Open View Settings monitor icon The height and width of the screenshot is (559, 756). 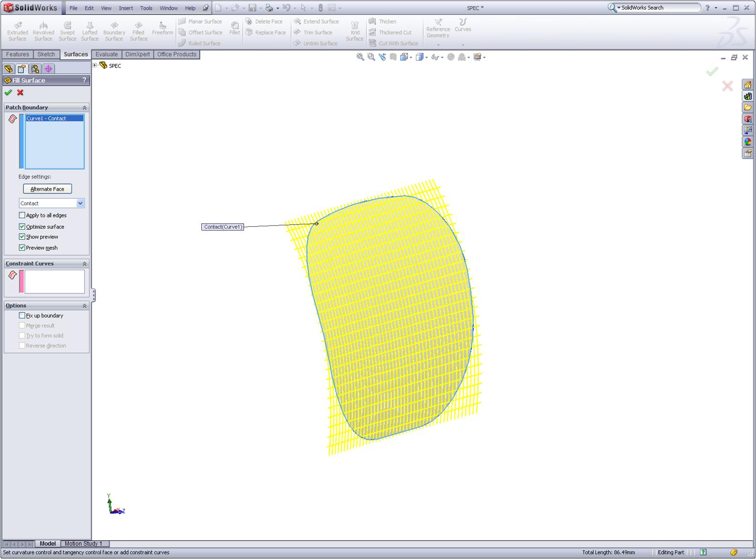(477, 57)
